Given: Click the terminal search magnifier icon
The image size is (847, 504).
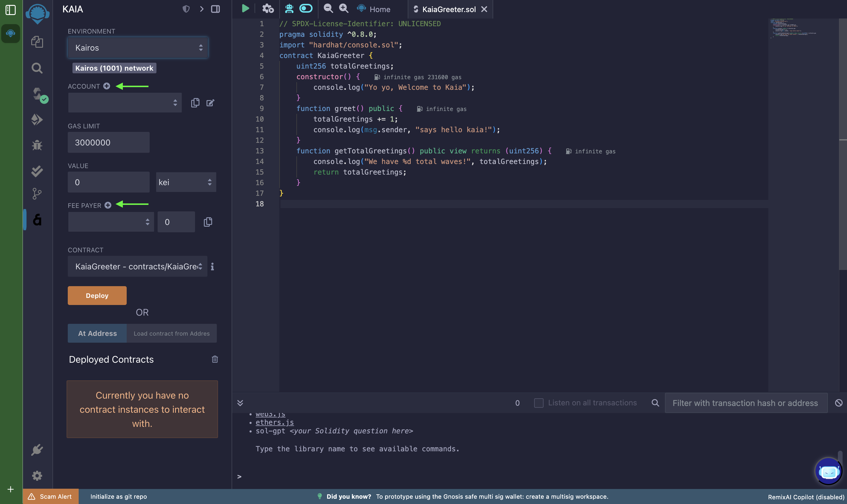Looking at the screenshot, I should tap(655, 403).
